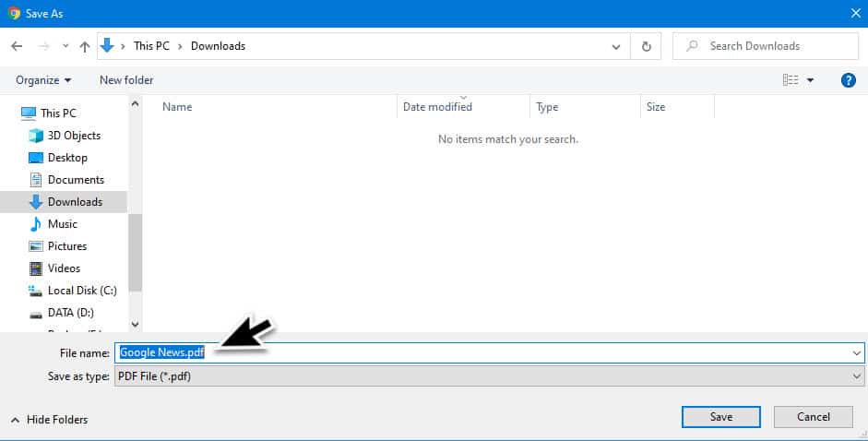Click the 3D Objects cube icon
Image resolution: width=868 pixels, height=441 pixels.
36,136
